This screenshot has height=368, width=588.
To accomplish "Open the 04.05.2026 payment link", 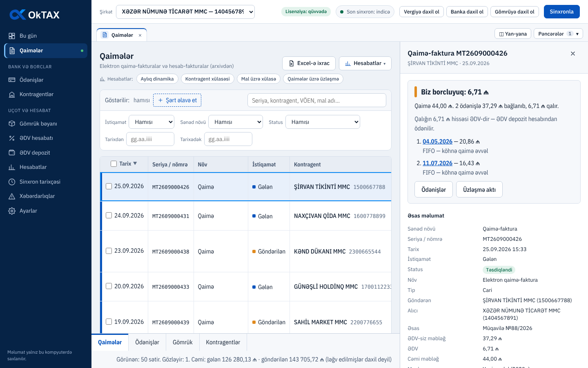I will coord(437,141).
